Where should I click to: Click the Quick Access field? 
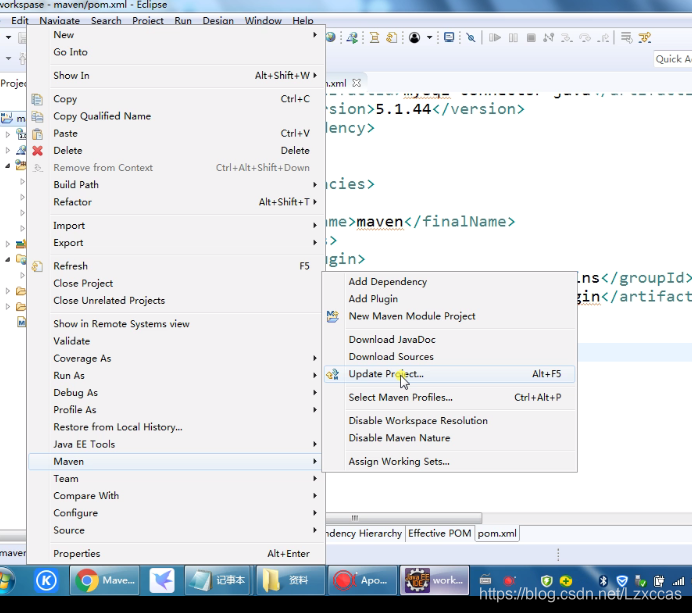[x=673, y=59]
